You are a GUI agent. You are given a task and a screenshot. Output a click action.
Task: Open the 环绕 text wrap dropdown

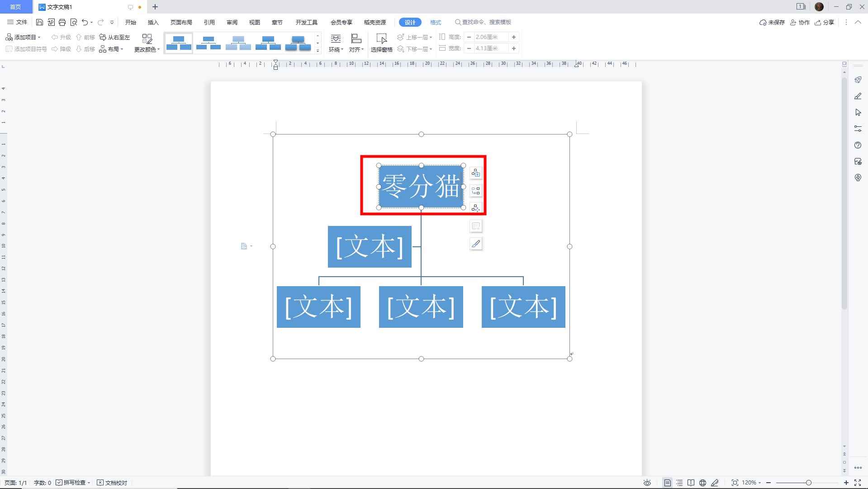pyautogui.click(x=336, y=43)
